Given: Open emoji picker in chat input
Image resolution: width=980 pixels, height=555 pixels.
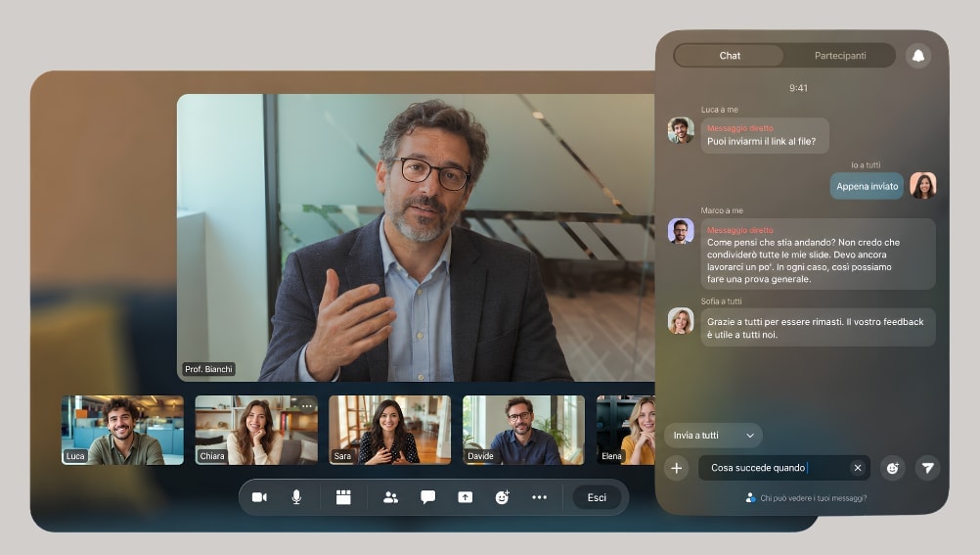Looking at the screenshot, I should 893,468.
